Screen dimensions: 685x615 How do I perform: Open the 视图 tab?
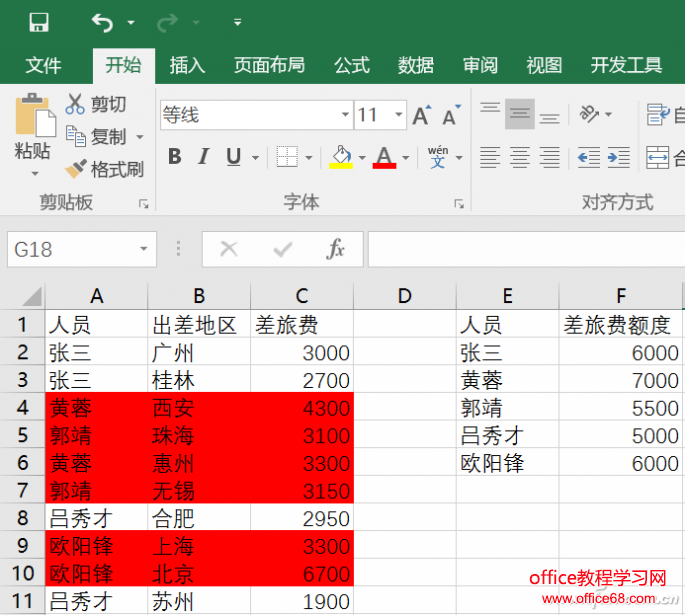coord(544,66)
